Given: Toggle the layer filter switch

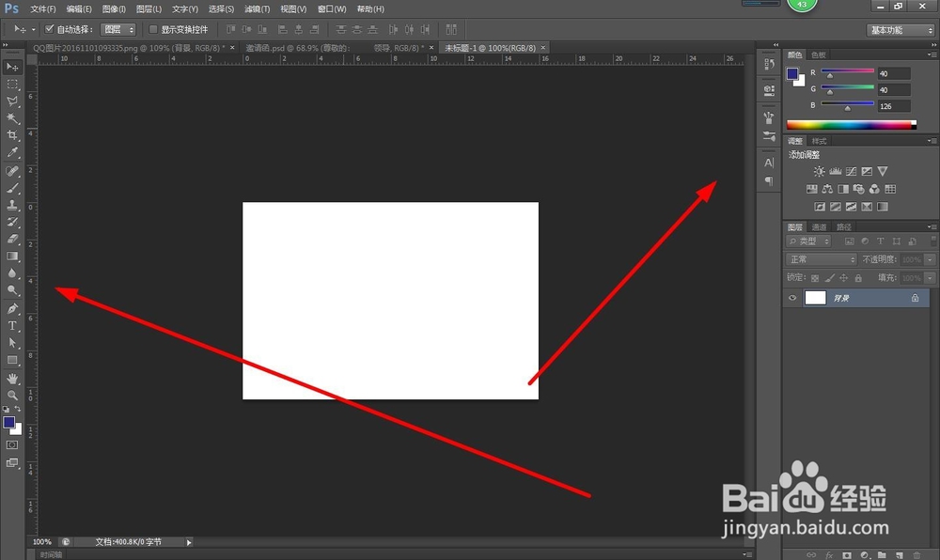Looking at the screenshot, I should click(932, 241).
